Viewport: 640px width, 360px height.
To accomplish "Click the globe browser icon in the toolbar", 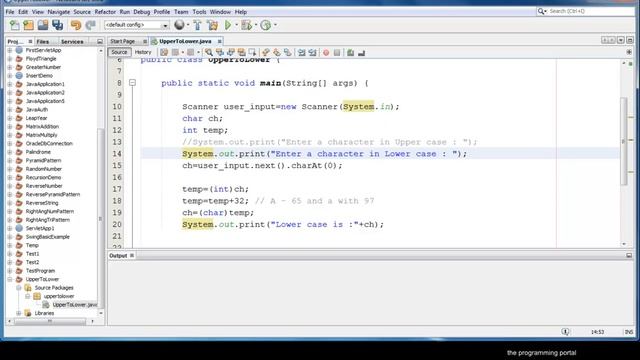I will (x=179, y=25).
